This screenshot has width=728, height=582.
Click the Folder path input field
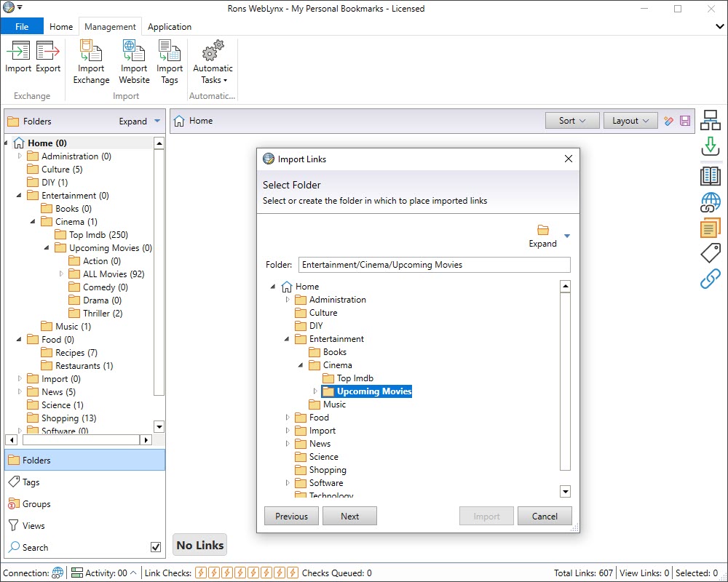(434, 265)
